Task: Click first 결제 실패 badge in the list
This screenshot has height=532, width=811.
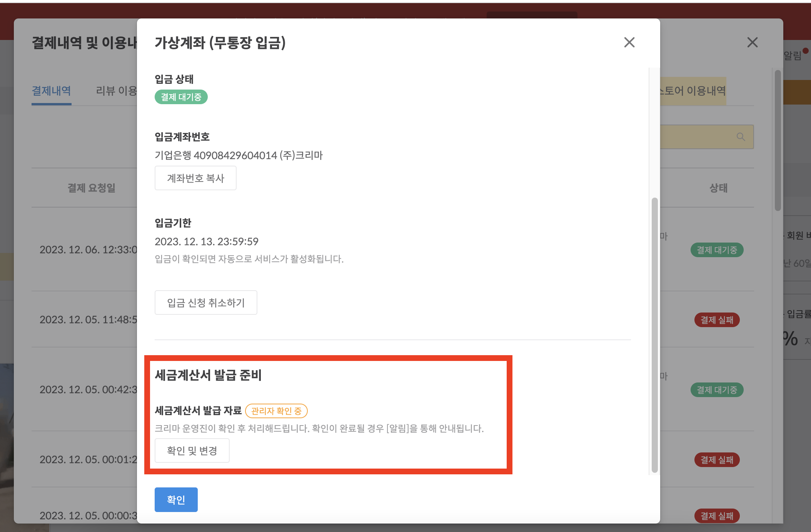Action: point(717,320)
